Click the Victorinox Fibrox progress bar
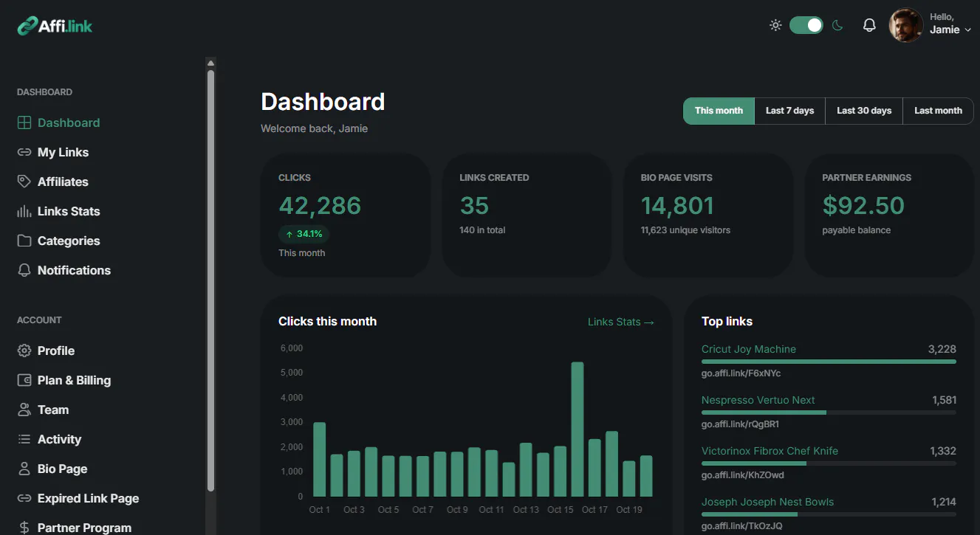Image resolution: width=980 pixels, height=535 pixels. tap(829, 463)
